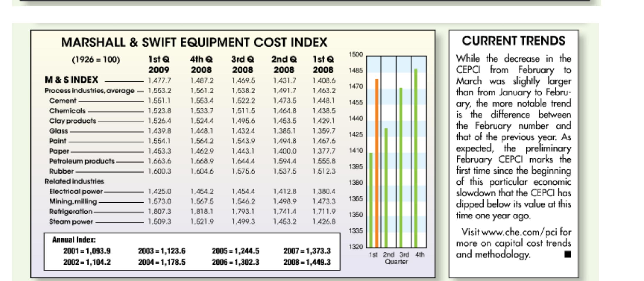Click the Clay products value 1,526.4
The height and width of the screenshot is (281, 644).
point(159,121)
